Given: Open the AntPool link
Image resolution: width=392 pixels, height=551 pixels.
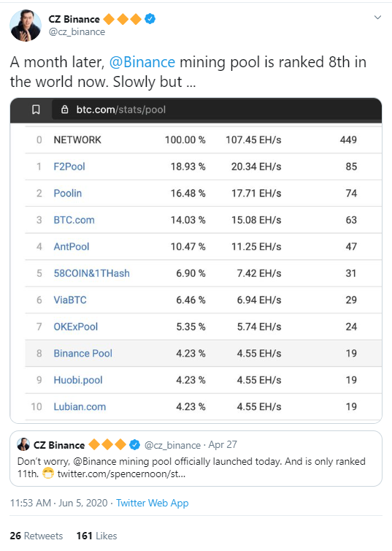Looking at the screenshot, I should pos(72,247).
